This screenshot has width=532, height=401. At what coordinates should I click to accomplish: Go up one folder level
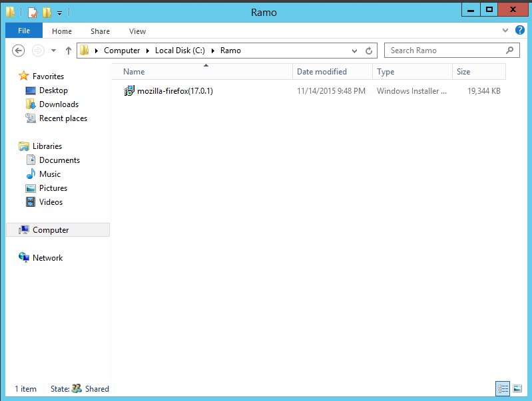pos(68,51)
